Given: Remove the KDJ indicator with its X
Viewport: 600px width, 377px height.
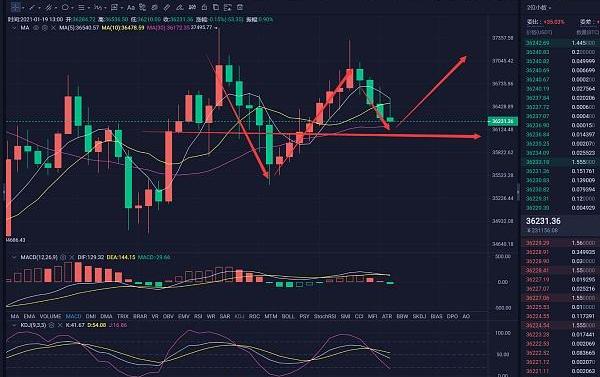Looking at the screenshot, I should (x=60, y=325).
